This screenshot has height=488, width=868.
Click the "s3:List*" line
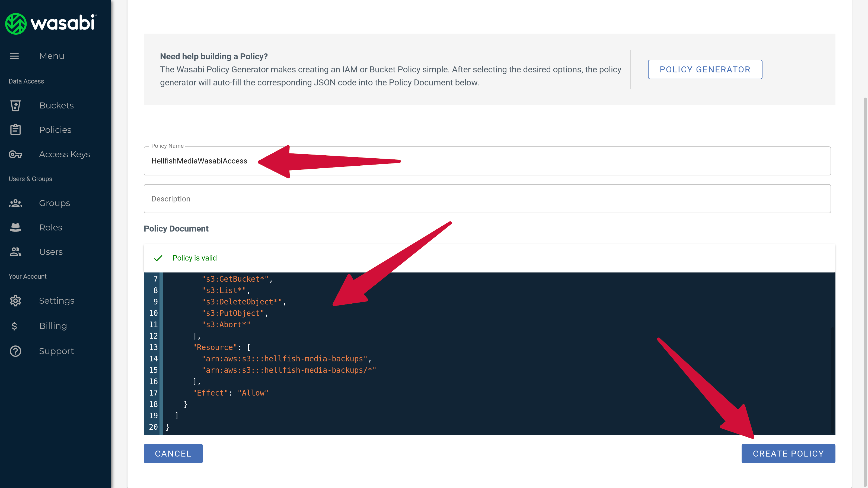coord(226,290)
